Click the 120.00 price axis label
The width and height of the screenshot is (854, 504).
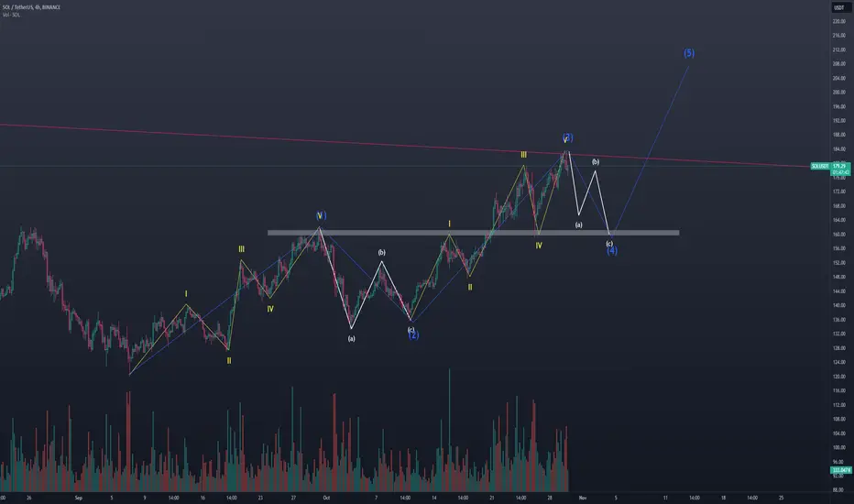click(838, 377)
